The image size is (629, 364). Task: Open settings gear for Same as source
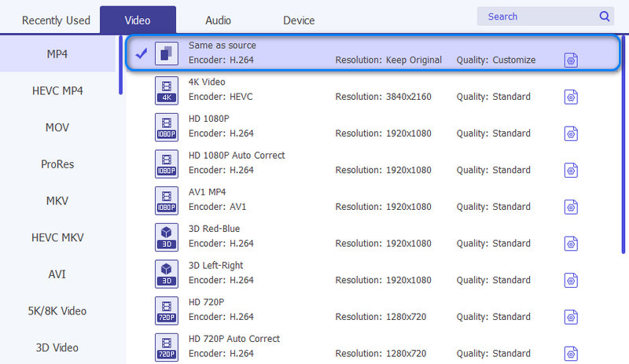(x=571, y=60)
